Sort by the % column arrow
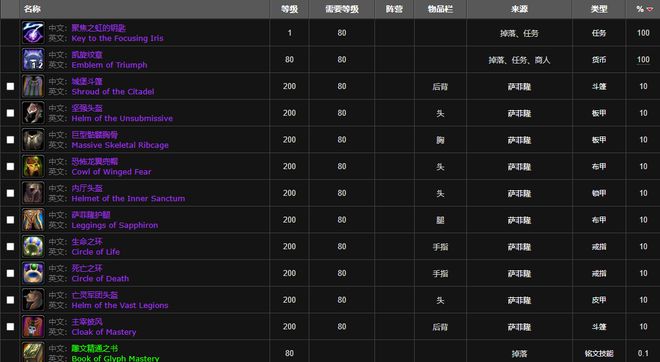The width and height of the screenshot is (660, 362). point(649,9)
